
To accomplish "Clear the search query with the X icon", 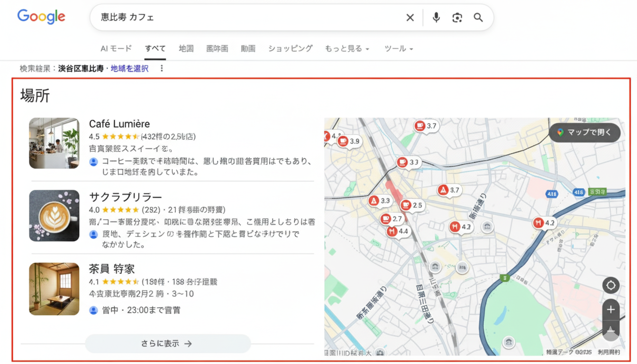I will [410, 18].
